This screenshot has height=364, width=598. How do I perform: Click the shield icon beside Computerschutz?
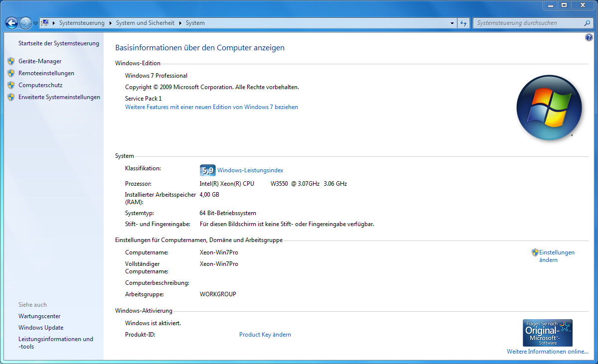11,85
